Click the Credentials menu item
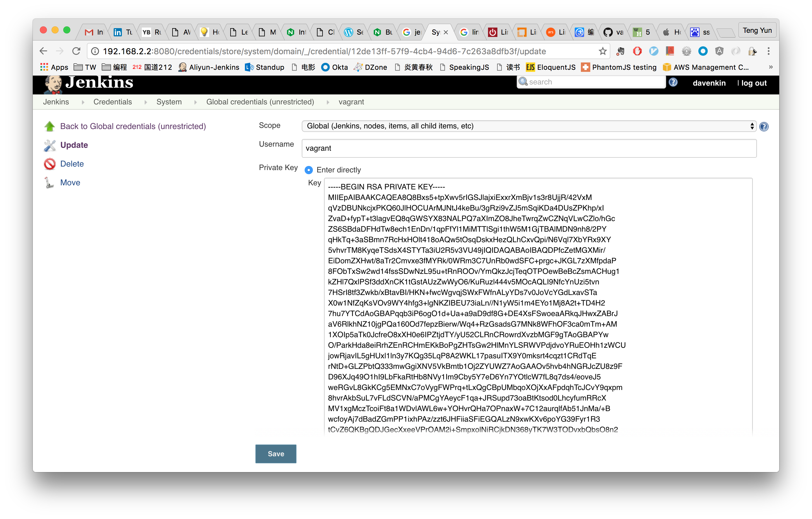The height and width of the screenshot is (519, 812). [x=113, y=102]
